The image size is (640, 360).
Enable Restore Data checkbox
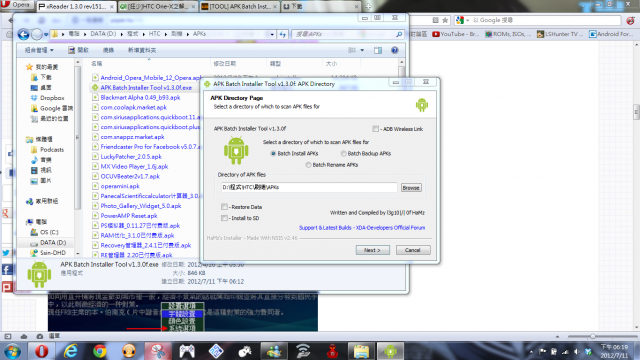(224, 207)
